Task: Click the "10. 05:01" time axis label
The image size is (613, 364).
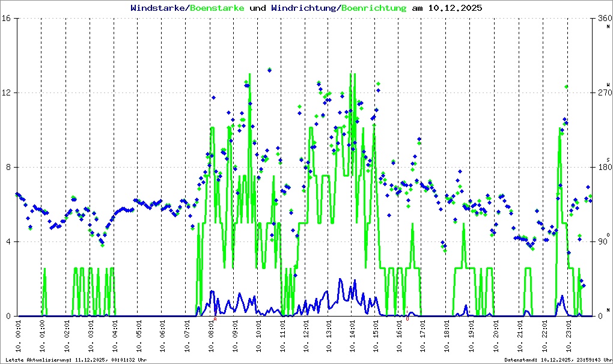Action: click(138, 335)
